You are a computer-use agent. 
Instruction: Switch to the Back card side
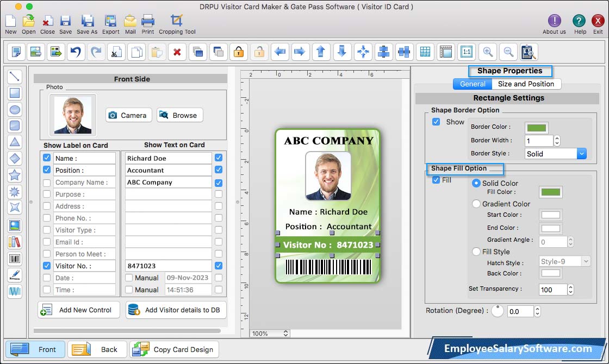tap(97, 349)
